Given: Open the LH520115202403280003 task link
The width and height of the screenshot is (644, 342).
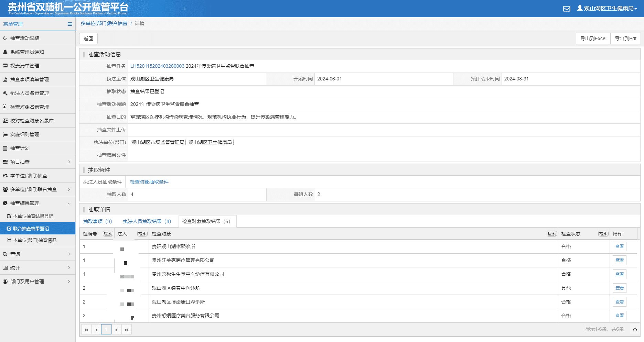Looking at the screenshot, I should click(x=157, y=66).
